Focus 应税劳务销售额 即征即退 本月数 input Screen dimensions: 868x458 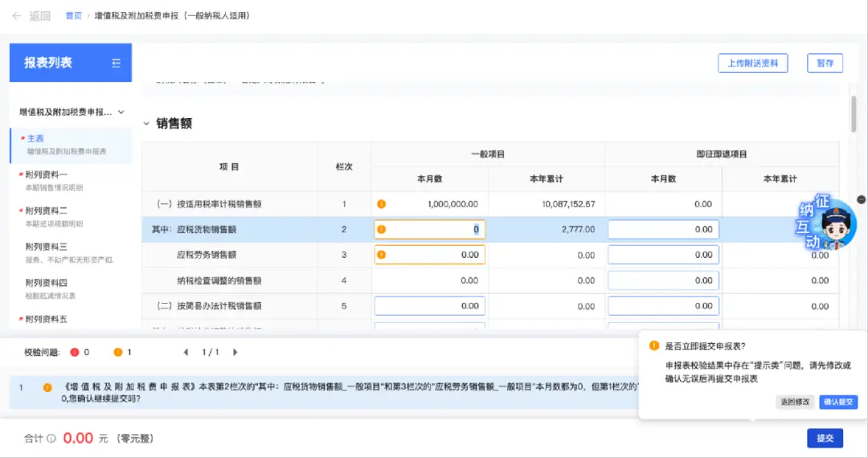pyautogui.click(x=663, y=255)
